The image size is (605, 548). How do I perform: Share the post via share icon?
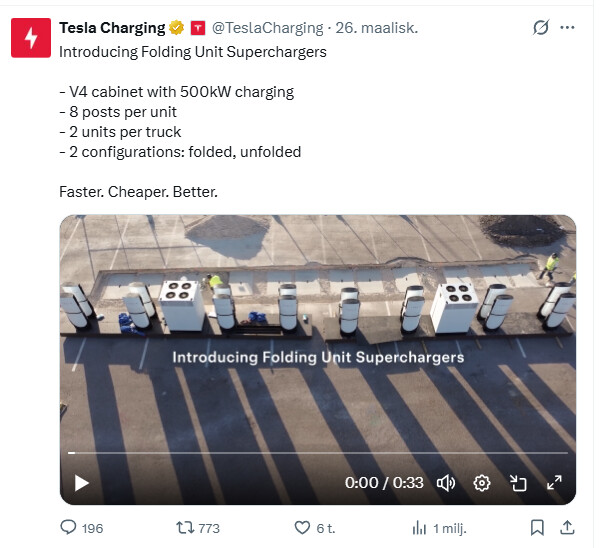pos(566,527)
